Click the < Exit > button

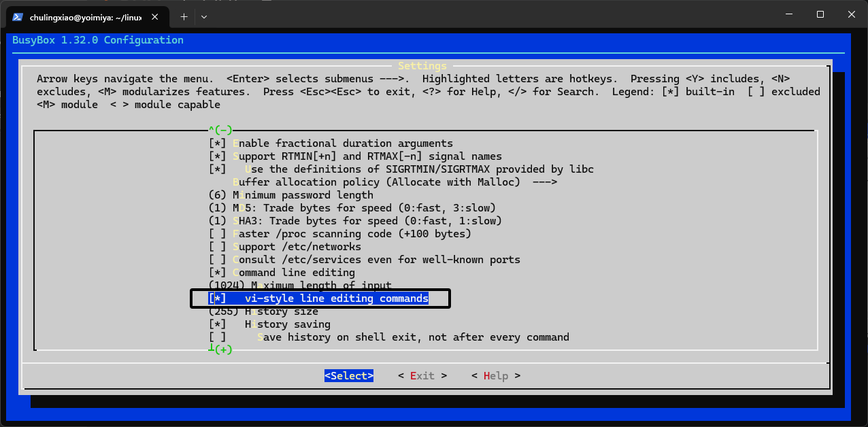(422, 376)
